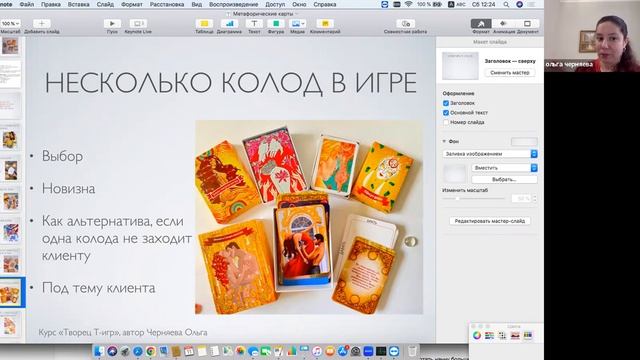Open the Воспроизведение menu
The image size is (640, 360).
pos(233,4)
